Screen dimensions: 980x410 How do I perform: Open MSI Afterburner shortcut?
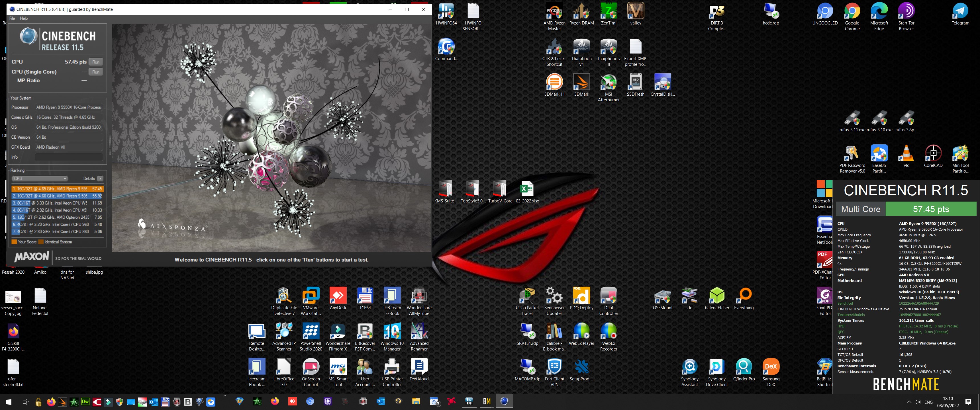coord(608,88)
